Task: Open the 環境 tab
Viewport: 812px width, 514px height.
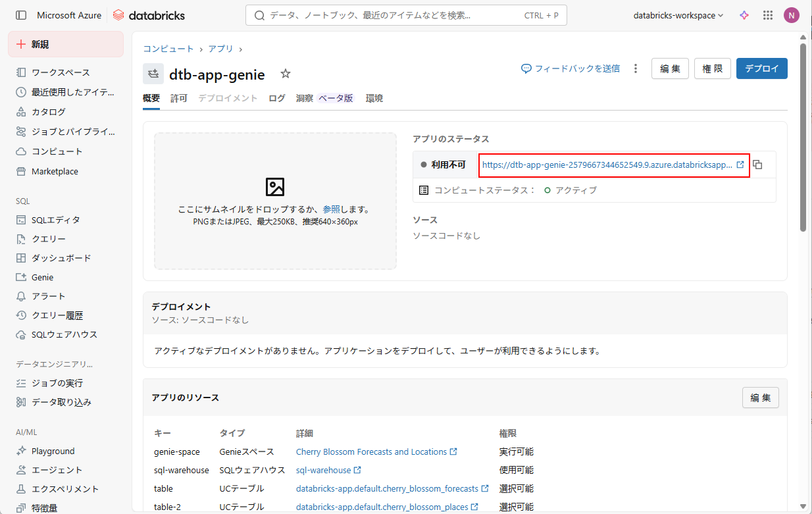Action: tap(374, 98)
